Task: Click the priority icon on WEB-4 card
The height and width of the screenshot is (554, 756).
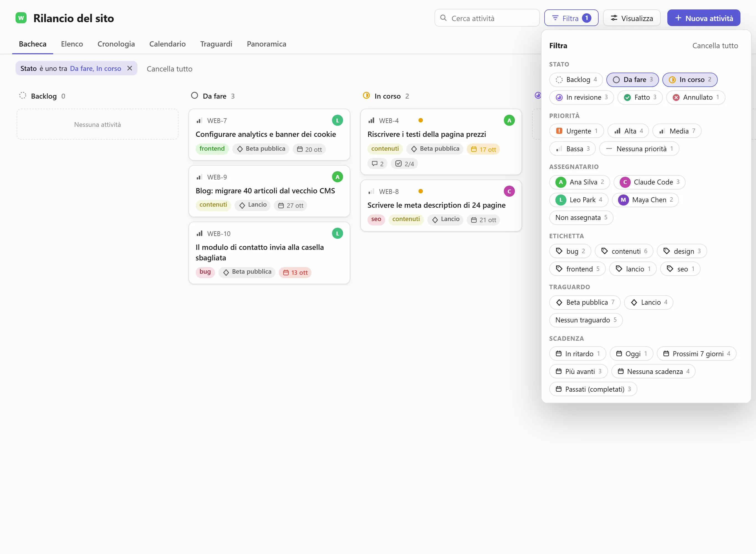Action: 371,120
